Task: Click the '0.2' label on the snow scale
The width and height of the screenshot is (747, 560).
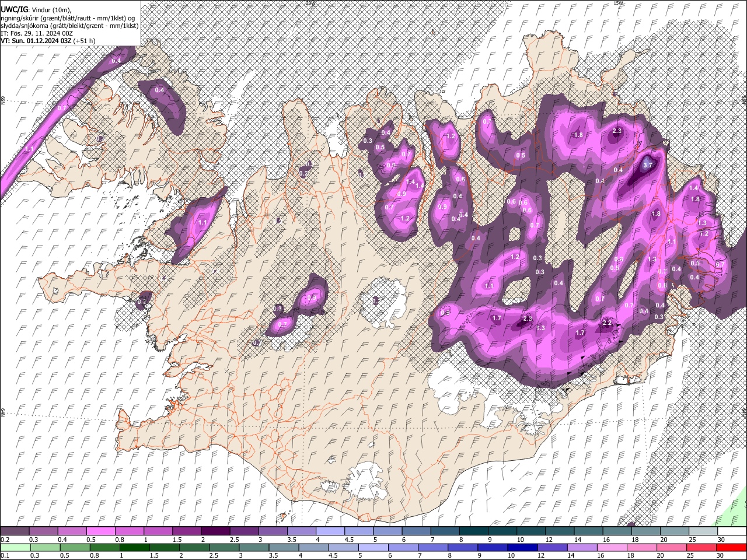Action: [5, 540]
